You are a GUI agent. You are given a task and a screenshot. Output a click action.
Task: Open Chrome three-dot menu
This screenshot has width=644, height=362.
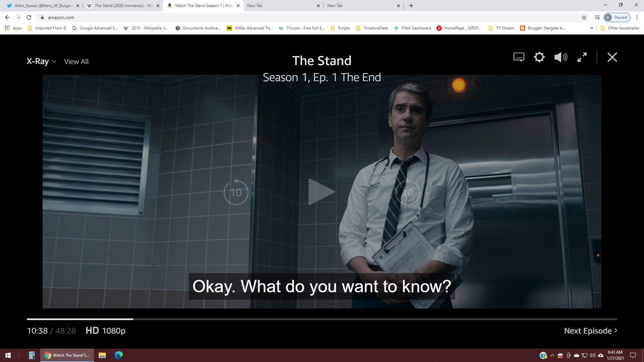point(637,17)
